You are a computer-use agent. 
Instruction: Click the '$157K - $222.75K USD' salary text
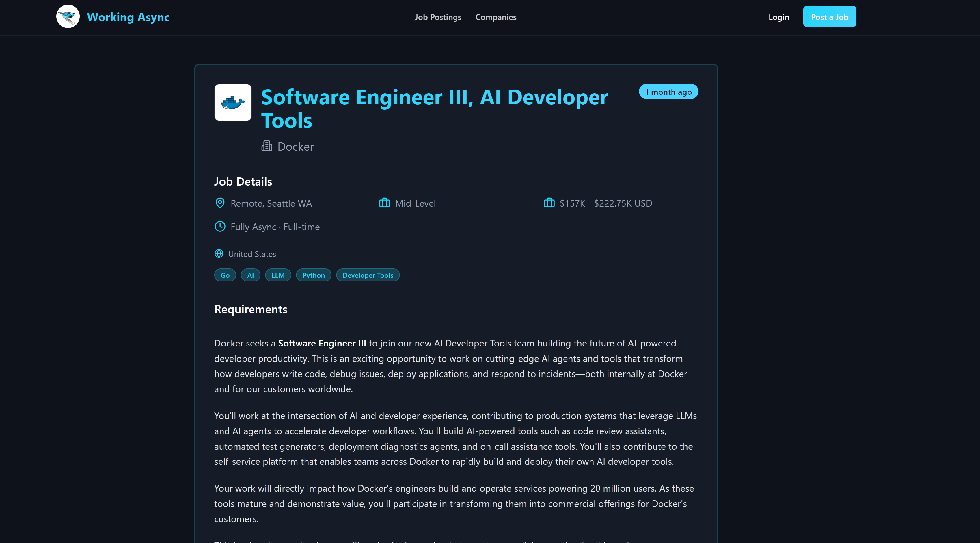606,203
